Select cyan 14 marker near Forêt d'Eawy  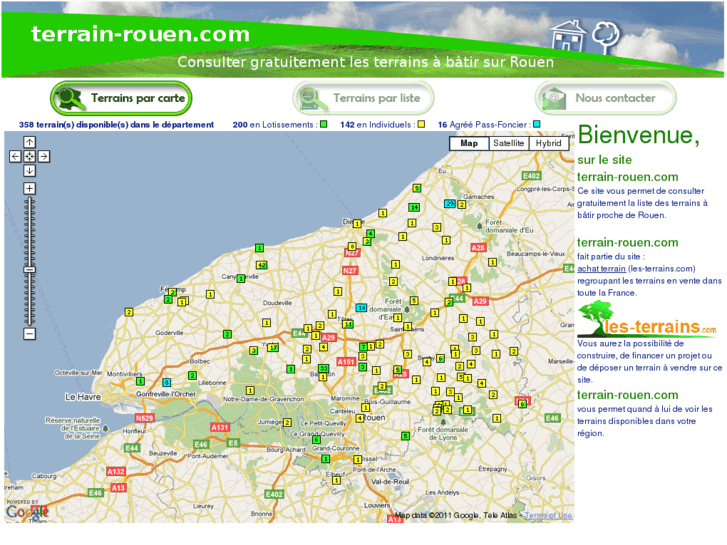coord(361,308)
